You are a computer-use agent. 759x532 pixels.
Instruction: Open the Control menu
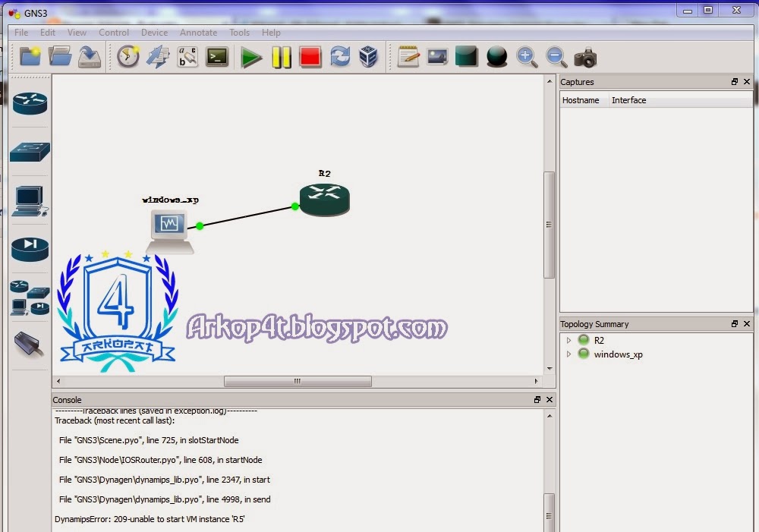click(114, 33)
